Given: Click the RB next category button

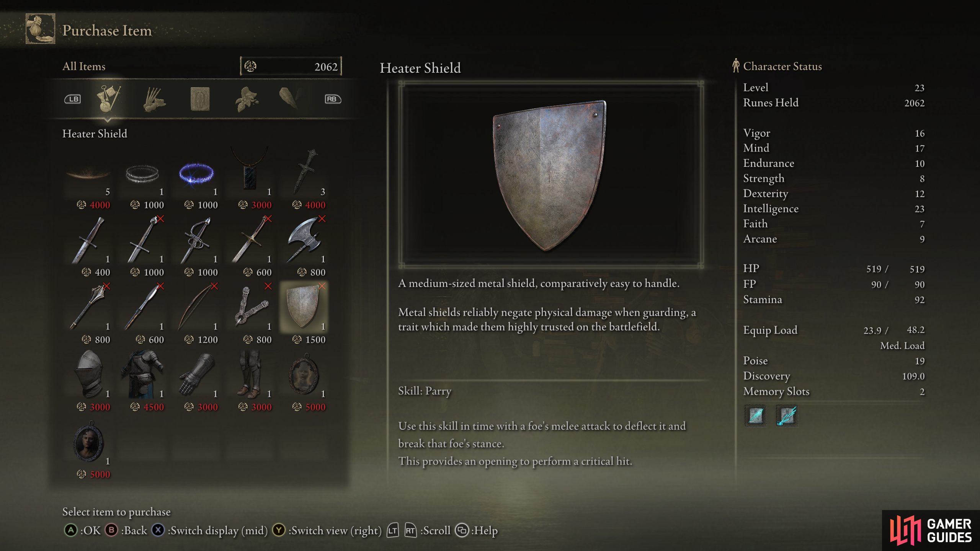Looking at the screenshot, I should click(x=333, y=99).
